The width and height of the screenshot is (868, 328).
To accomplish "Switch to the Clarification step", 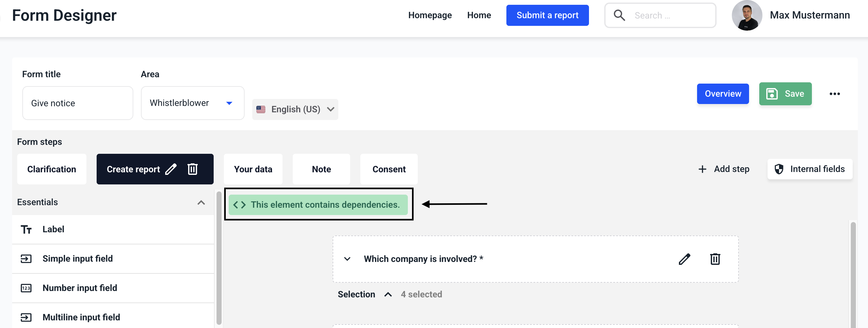I will [x=52, y=169].
